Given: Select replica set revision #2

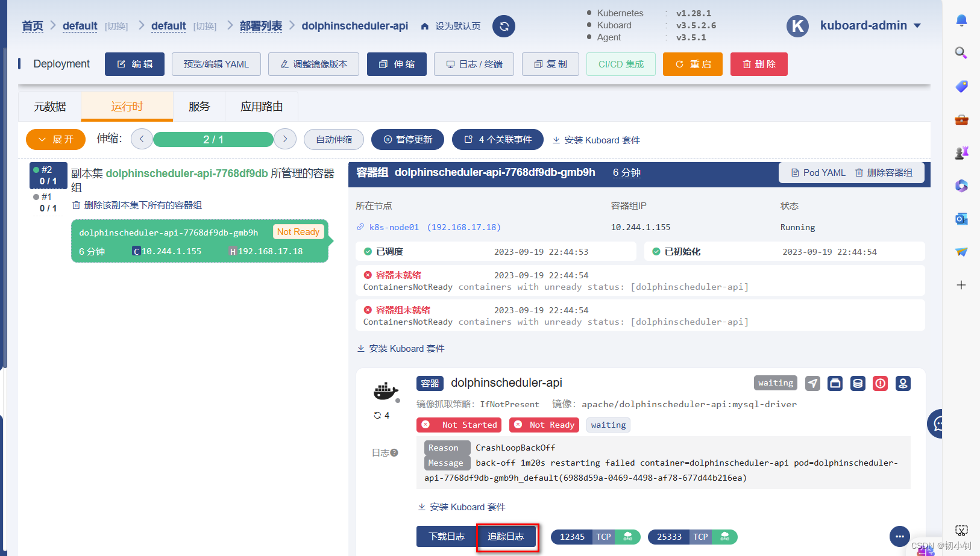Looking at the screenshot, I should tap(48, 175).
